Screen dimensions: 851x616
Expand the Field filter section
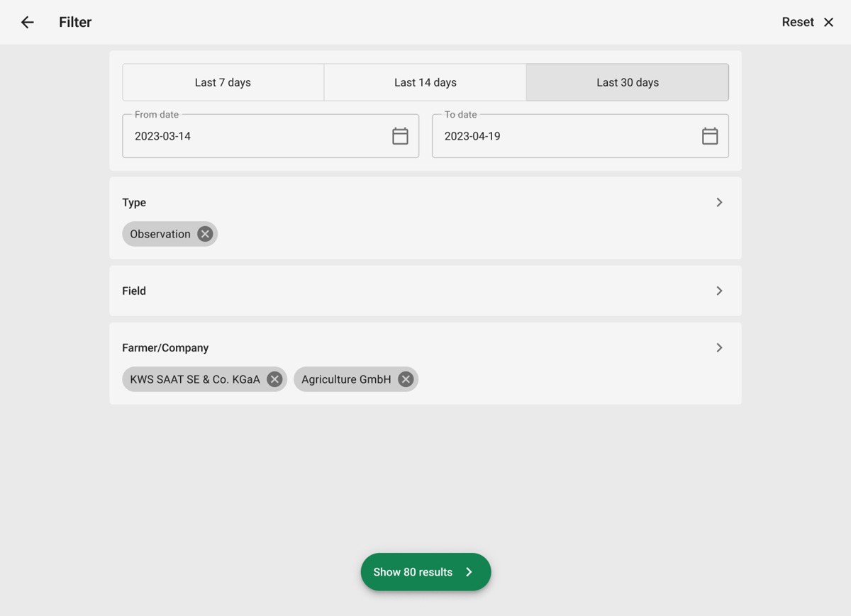point(719,291)
